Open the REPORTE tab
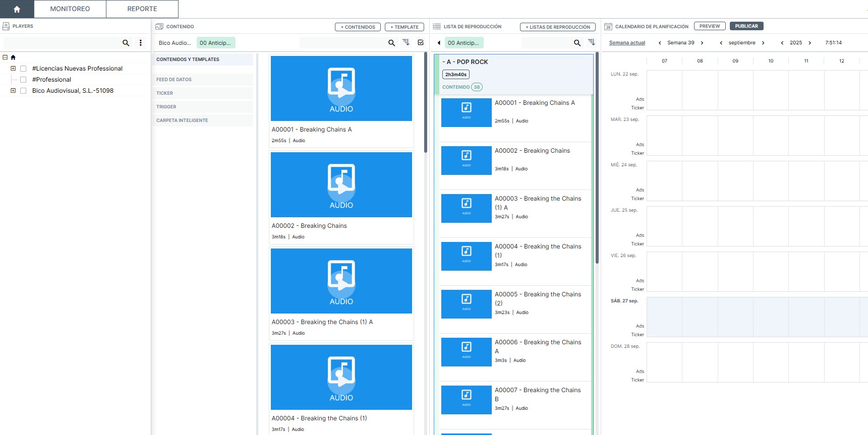 [142, 9]
